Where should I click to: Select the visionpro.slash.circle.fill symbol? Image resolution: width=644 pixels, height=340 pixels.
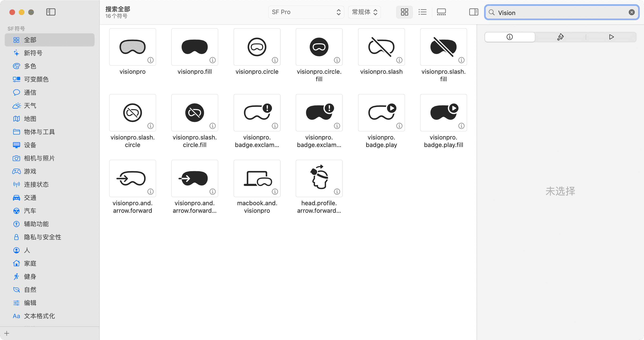(195, 113)
